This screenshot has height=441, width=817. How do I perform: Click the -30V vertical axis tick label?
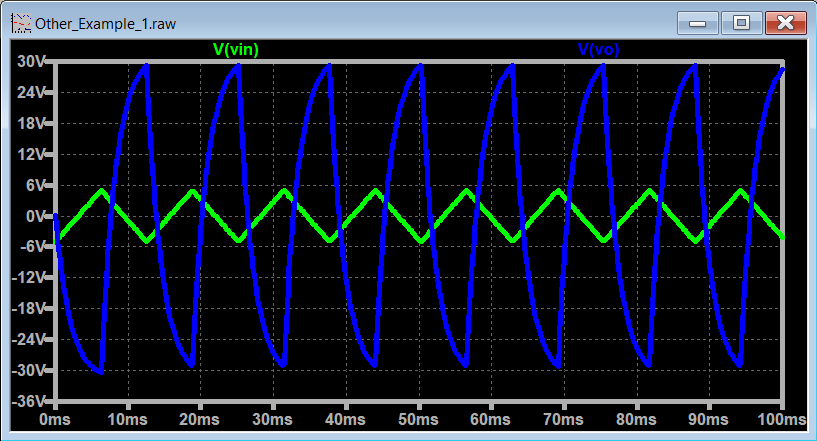click(x=30, y=370)
